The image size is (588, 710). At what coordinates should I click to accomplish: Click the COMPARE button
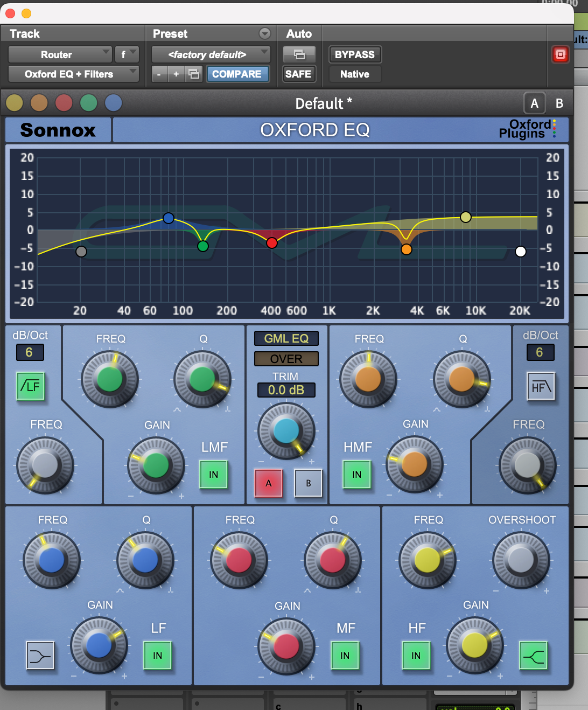pos(236,74)
